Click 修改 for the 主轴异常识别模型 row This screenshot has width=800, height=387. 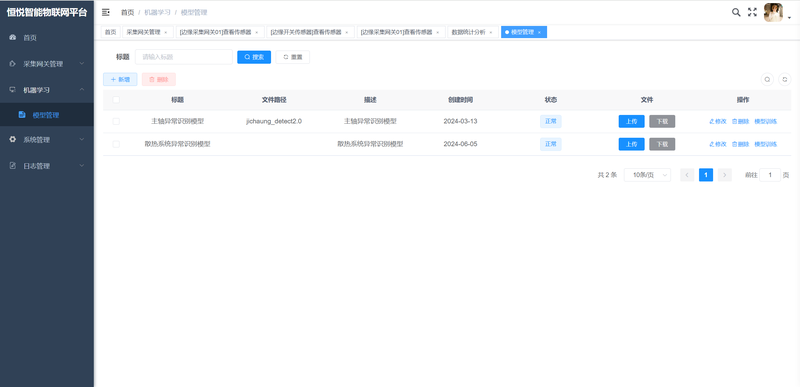tap(718, 121)
